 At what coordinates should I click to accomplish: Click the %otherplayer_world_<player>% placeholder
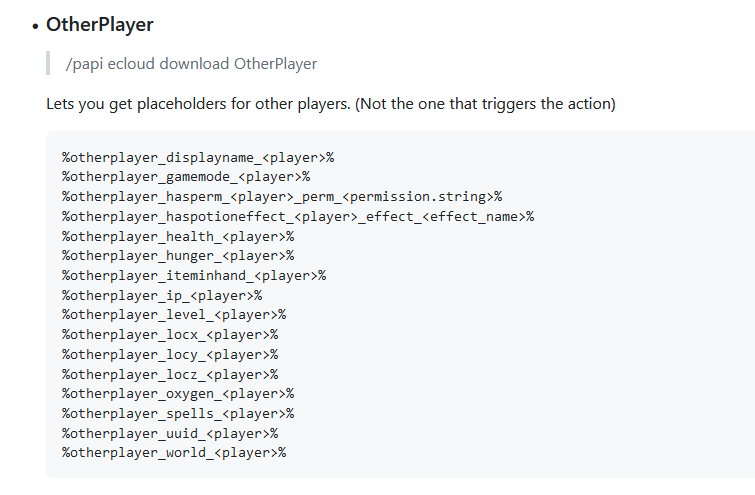point(174,453)
